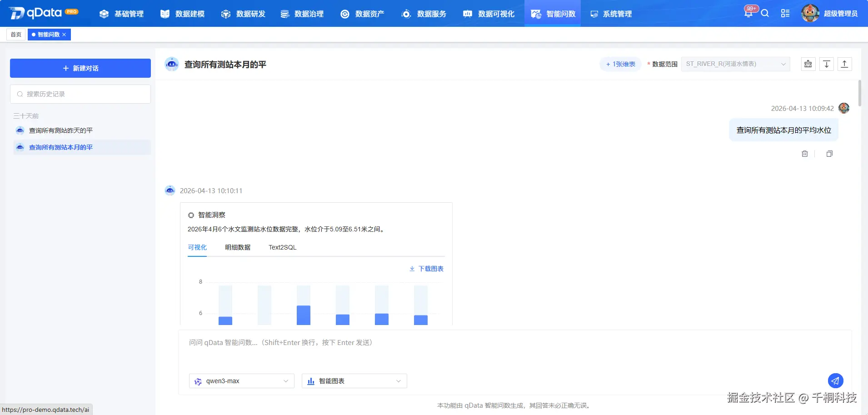Open the qwen3-max model dropdown
Screen dimensions: 868x415
[242, 381]
